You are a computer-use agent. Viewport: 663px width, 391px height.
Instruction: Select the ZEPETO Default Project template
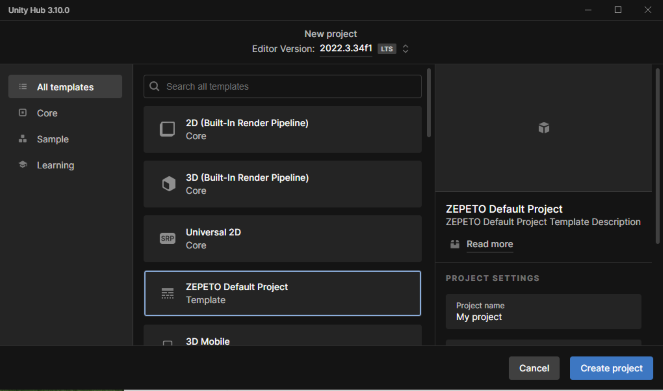(x=282, y=293)
